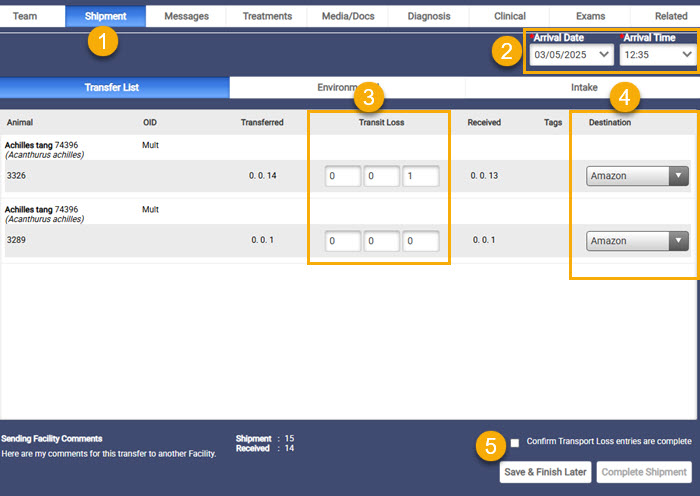Click first Transit Loss field for 3326
The image size is (700, 496).
342,176
